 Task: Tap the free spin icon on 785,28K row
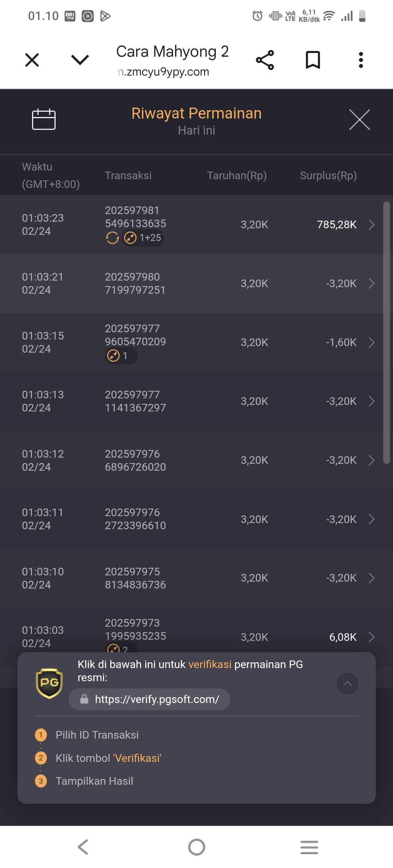coord(112,238)
